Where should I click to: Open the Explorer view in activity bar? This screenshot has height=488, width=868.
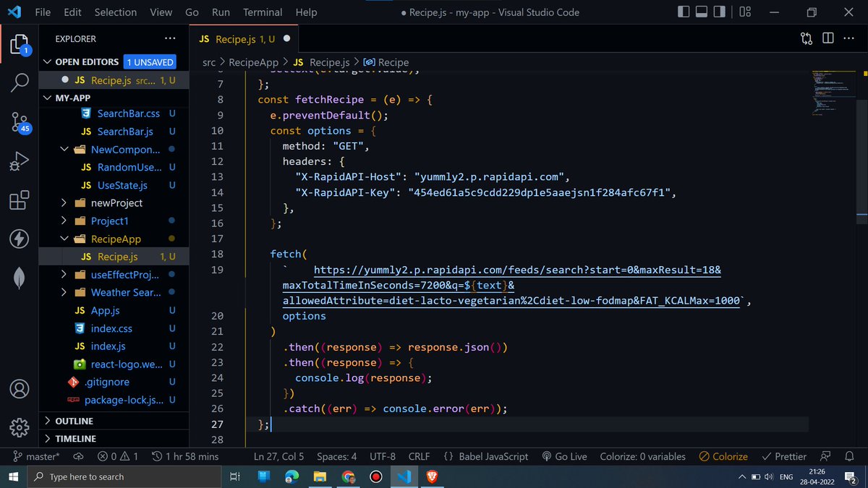(20, 46)
